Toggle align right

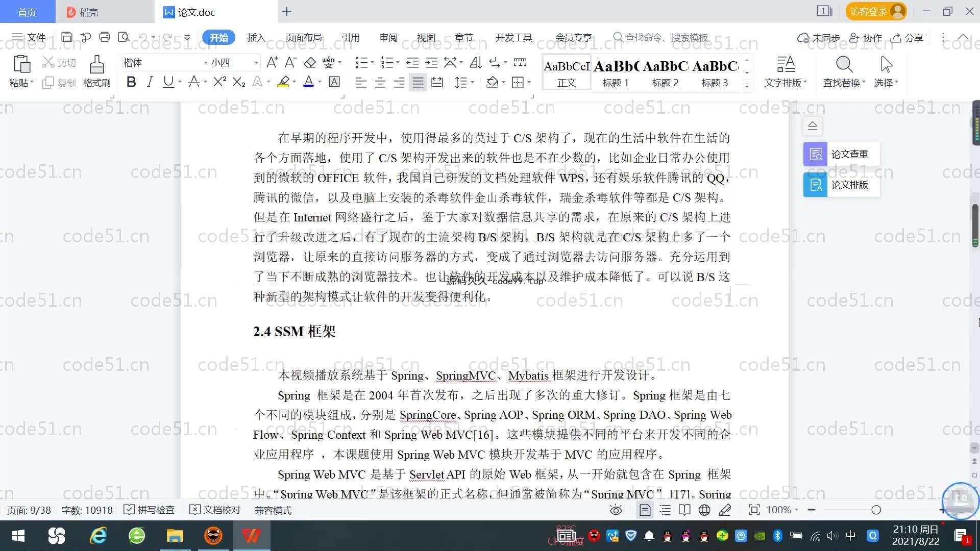click(x=399, y=82)
